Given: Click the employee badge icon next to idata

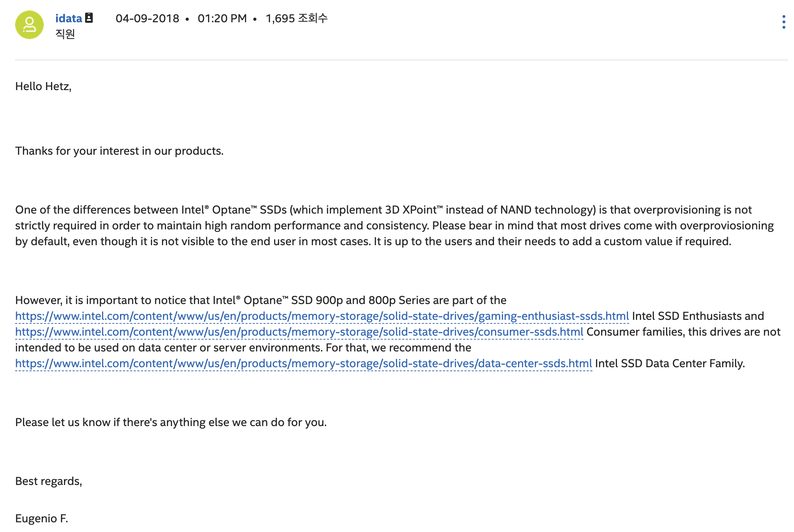Looking at the screenshot, I should (x=89, y=18).
